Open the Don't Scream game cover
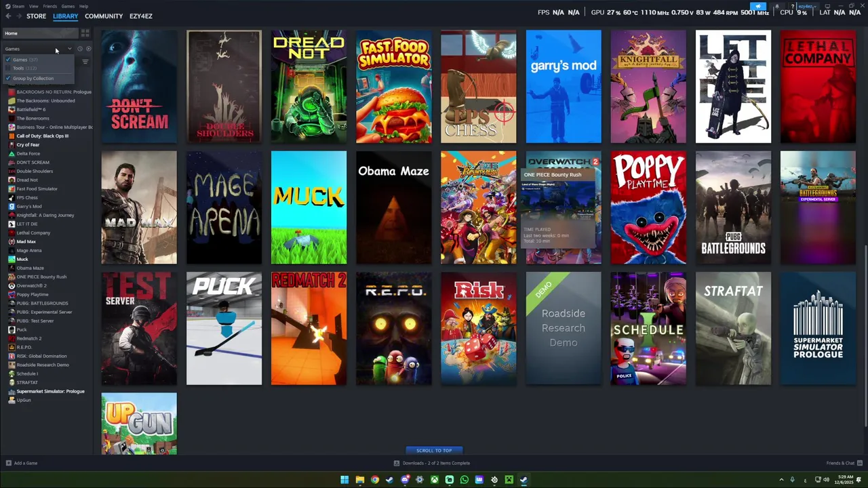 coord(139,86)
